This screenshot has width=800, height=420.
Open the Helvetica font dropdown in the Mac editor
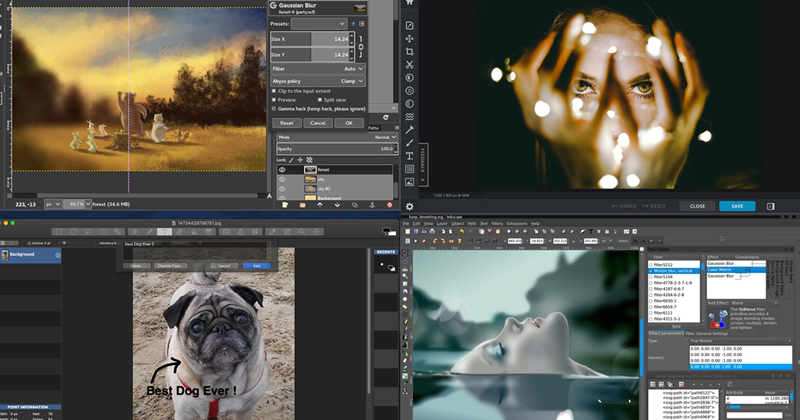(109, 243)
